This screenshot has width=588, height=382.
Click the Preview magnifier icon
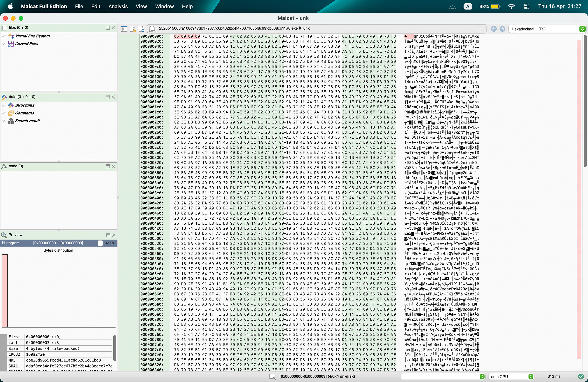pyautogui.click(x=4, y=235)
